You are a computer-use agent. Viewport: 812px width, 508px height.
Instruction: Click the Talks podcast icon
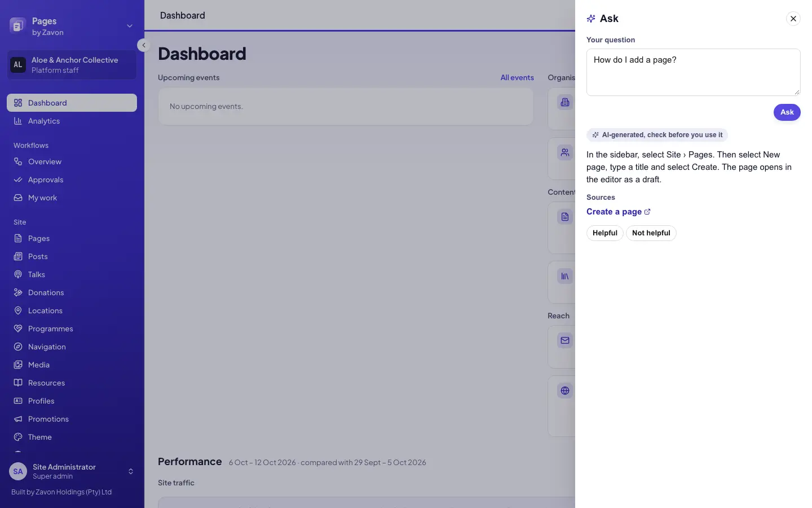click(18, 274)
